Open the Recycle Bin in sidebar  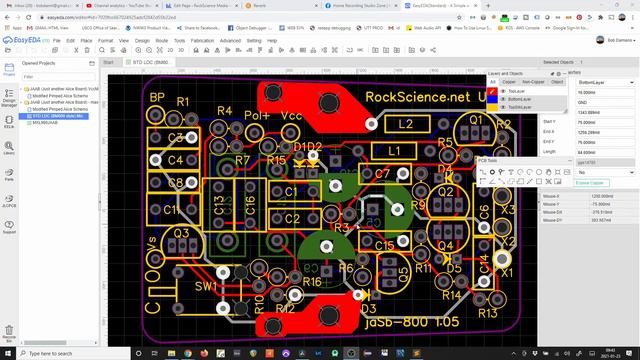9,333
